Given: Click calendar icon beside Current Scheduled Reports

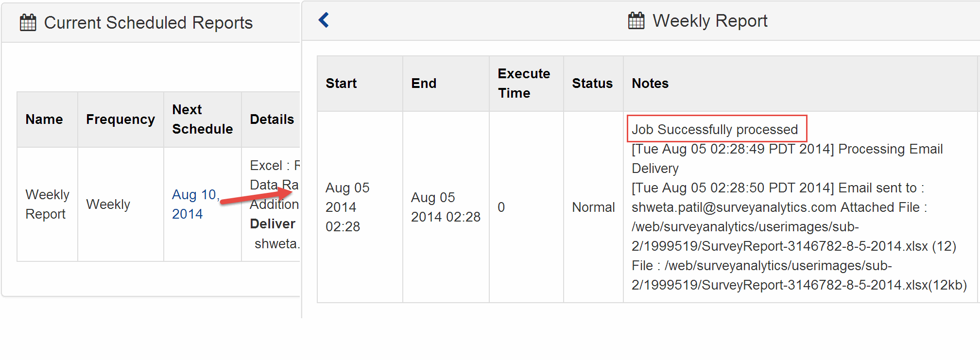Looking at the screenshot, I should pyautogui.click(x=28, y=23).
